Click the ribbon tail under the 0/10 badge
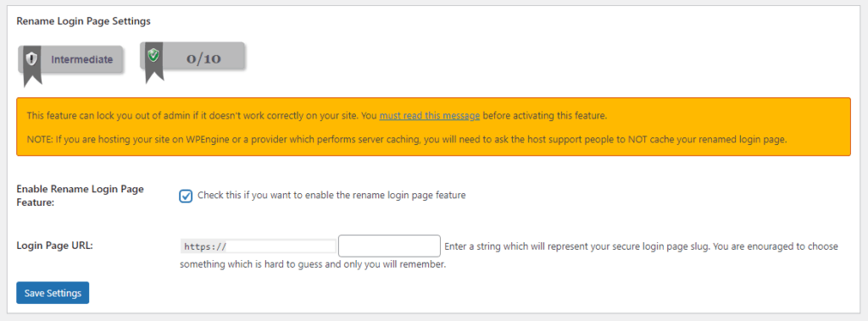Screen dimensions: 868x321 pos(154,75)
